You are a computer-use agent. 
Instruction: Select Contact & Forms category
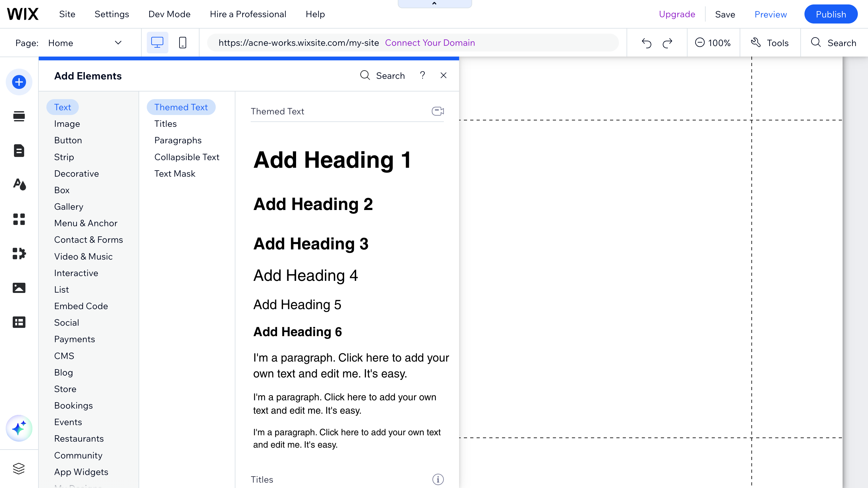88,240
